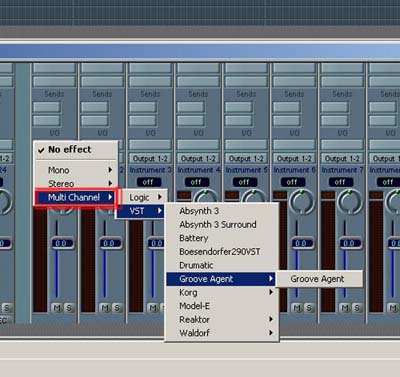Toggle the off button on Instrument 3
Viewport: 400px width, 377px height.
tap(148, 182)
